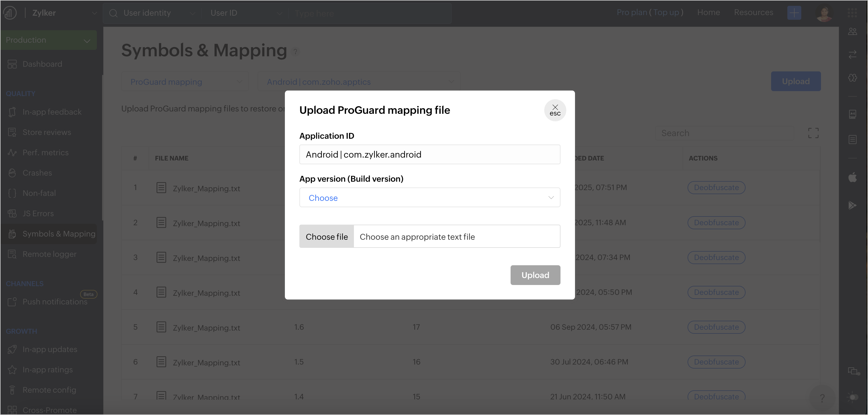Open Remote logger page

pyautogui.click(x=49, y=254)
